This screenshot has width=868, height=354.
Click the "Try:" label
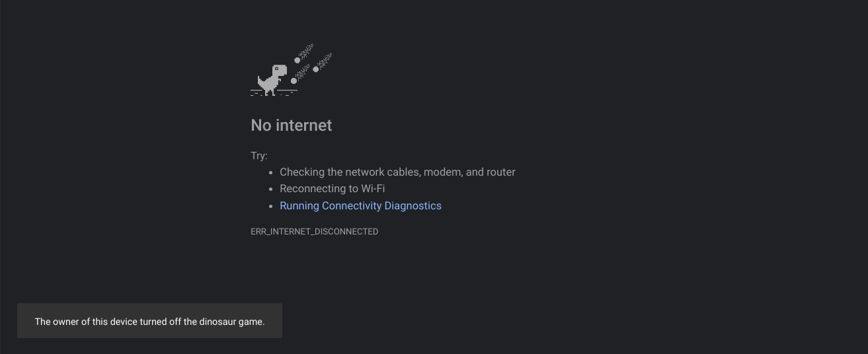(259, 156)
